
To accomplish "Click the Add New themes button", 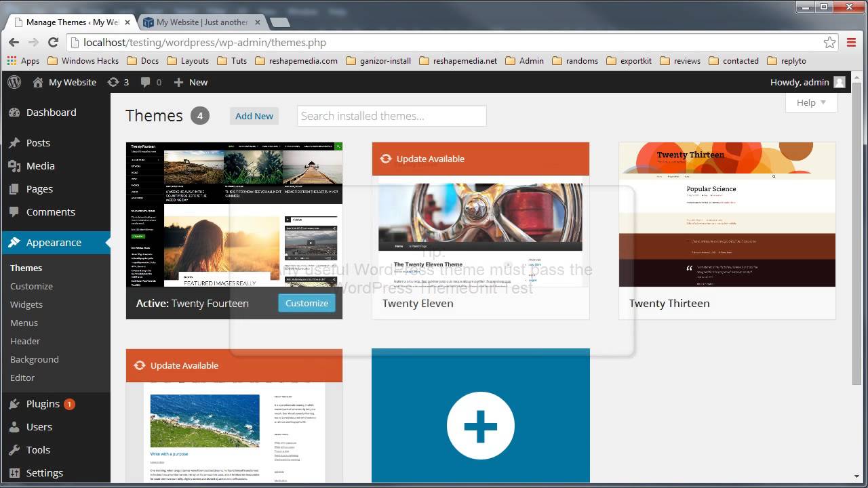I will (254, 116).
